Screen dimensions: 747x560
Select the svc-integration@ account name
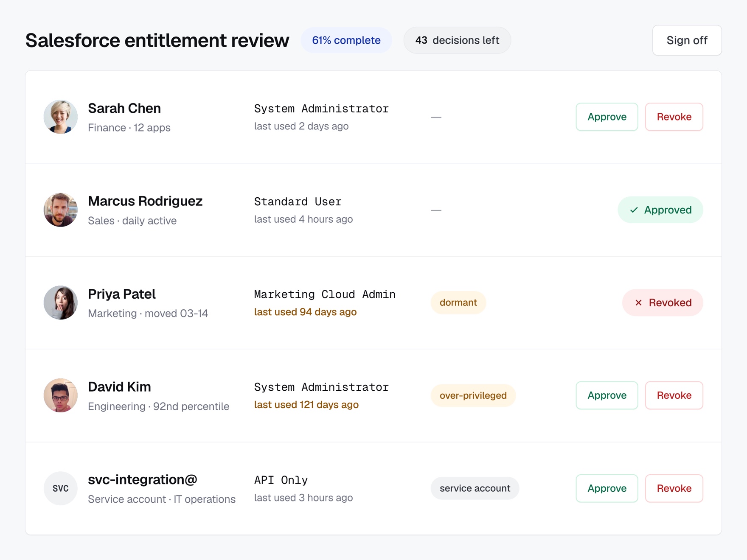click(x=143, y=480)
